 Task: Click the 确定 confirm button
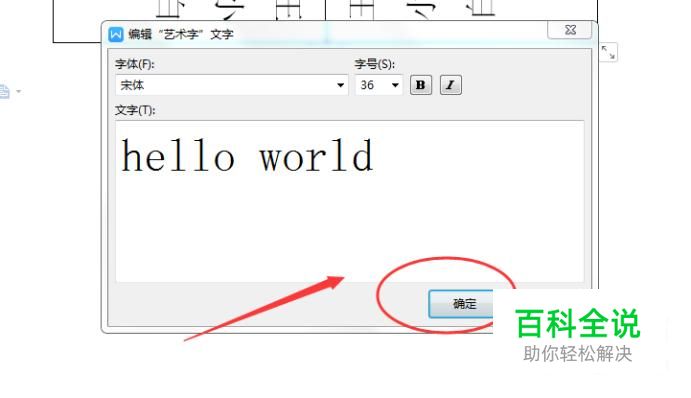[461, 304]
